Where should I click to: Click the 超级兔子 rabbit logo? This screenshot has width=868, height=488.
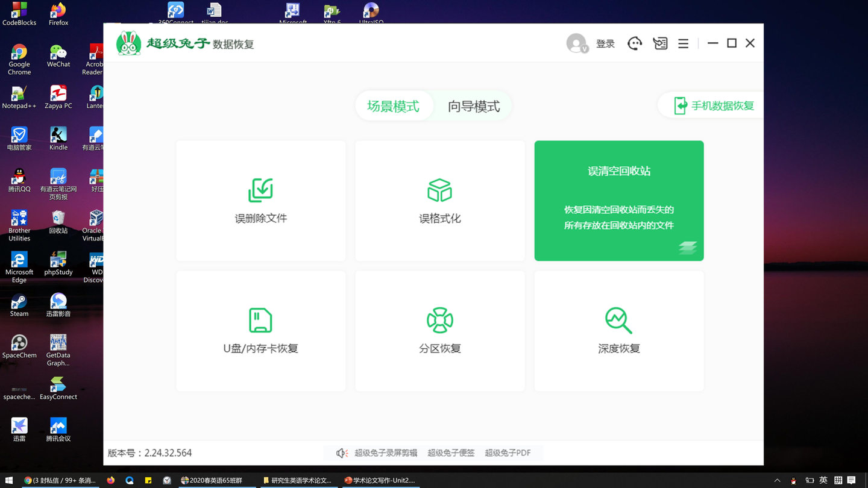128,43
